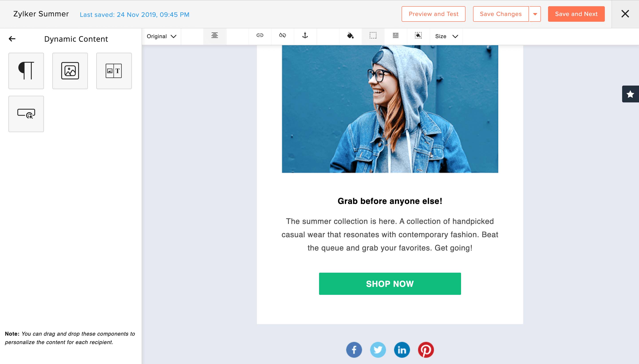The height and width of the screenshot is (364, 639).
Task: Click the table insertion icon
Action: tap(395, 36)
